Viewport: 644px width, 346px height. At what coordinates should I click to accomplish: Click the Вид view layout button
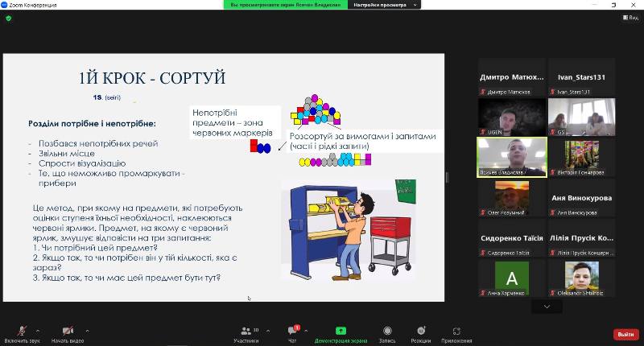coord(630,18)
